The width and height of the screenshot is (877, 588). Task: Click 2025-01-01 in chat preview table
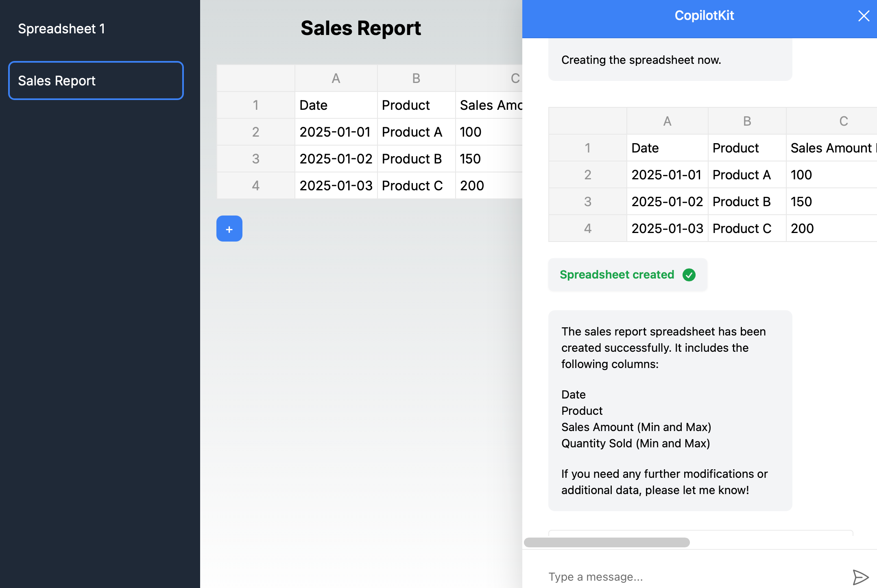[x=668, y=174]
